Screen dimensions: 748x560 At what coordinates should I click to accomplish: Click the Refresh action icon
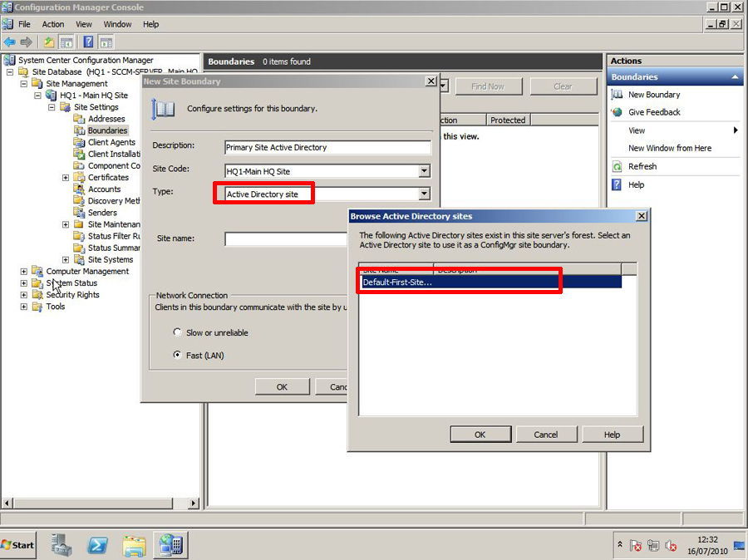click(x=617, y=166)
